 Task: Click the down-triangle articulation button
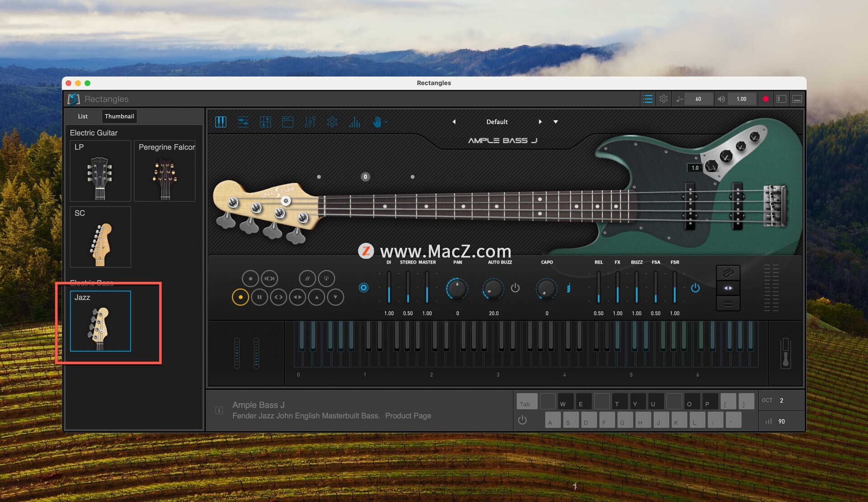pyautogui.click(x=335, y=297)
